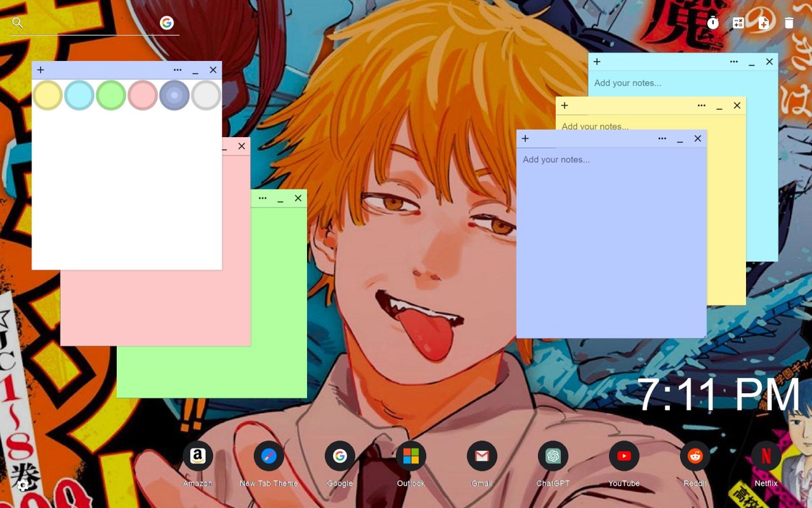Viewport: 812px width, 508px height.
Task: Pick the light blue color circle
Action: pos(79,95)
